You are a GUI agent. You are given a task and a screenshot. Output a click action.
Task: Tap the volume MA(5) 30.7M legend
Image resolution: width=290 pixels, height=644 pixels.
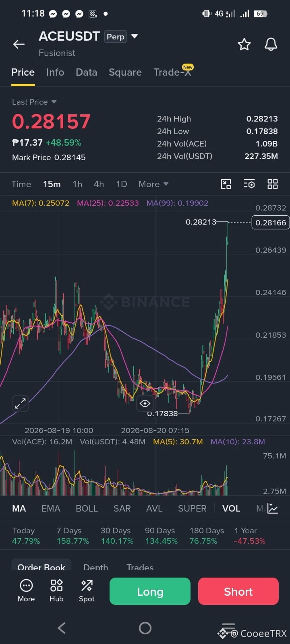pyautogui.click(x=178, y=442)
